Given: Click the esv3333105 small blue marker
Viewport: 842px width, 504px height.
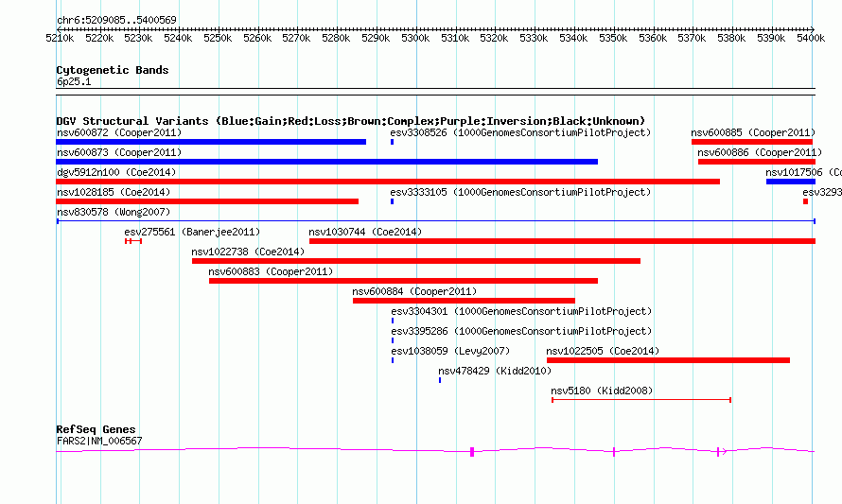Looking at the screenshot, I should tap(393, 201).
